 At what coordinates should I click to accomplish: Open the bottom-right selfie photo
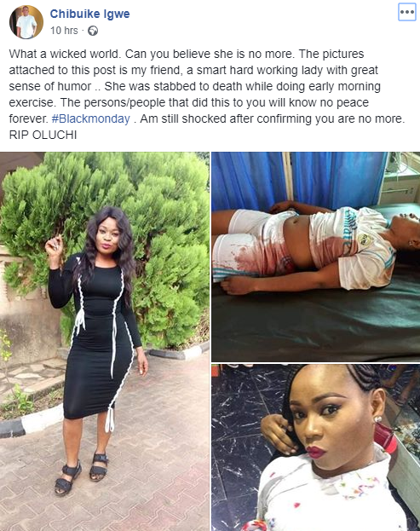pyautogui.click(x=316, y=447)
